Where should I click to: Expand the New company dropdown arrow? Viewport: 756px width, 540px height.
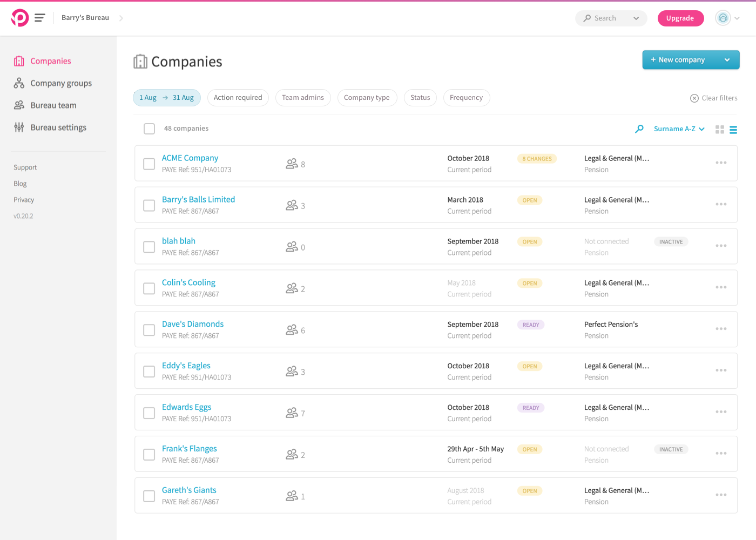pos(727,60)
